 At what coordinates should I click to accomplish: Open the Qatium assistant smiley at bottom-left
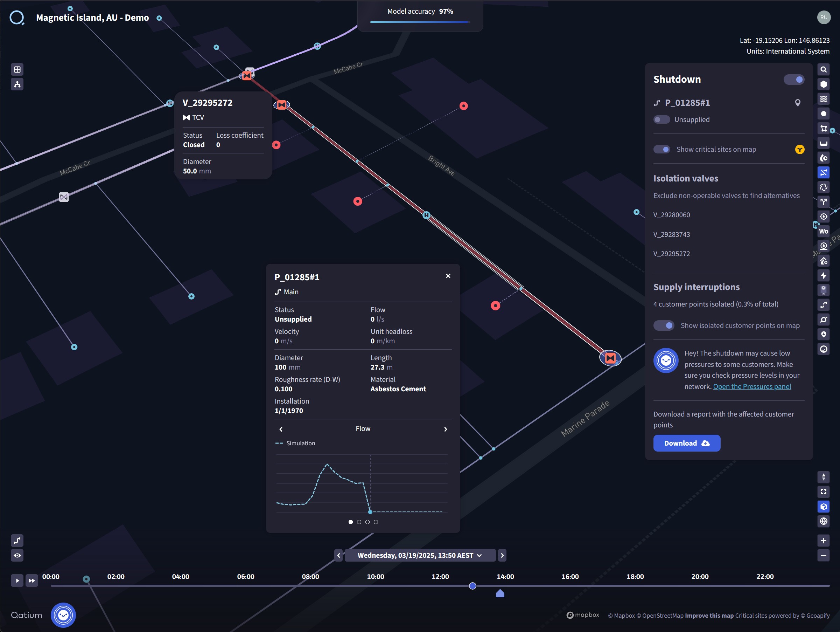pos(63,614)
